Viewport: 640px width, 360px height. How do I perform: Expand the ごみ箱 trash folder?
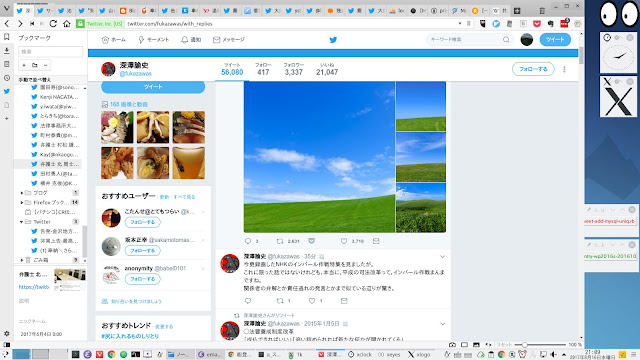pos(22,260)
